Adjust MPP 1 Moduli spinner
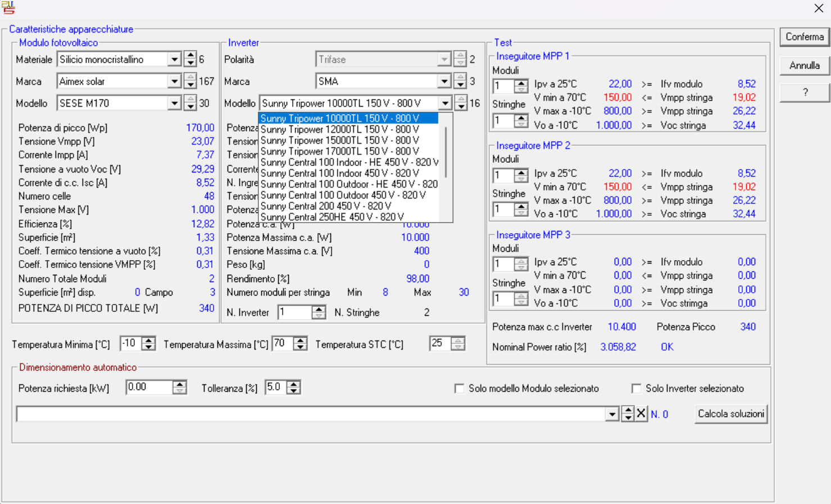Screen dimensions: 831x504 coord(521,87)
